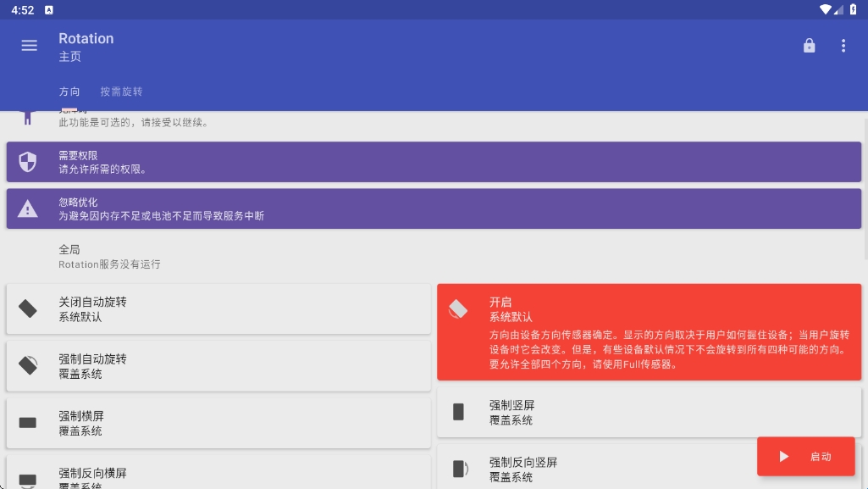This screenshot has height=489, width=868.
Task: Click the 强制反向横屏 reverse landscape icon
Action: (x=28, y=479)
